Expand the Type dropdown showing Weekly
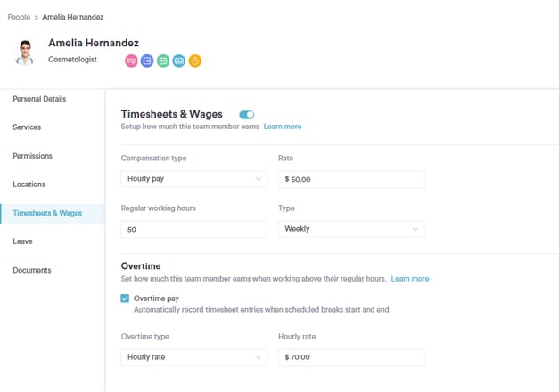559x392 pixels. pos(350,229)
